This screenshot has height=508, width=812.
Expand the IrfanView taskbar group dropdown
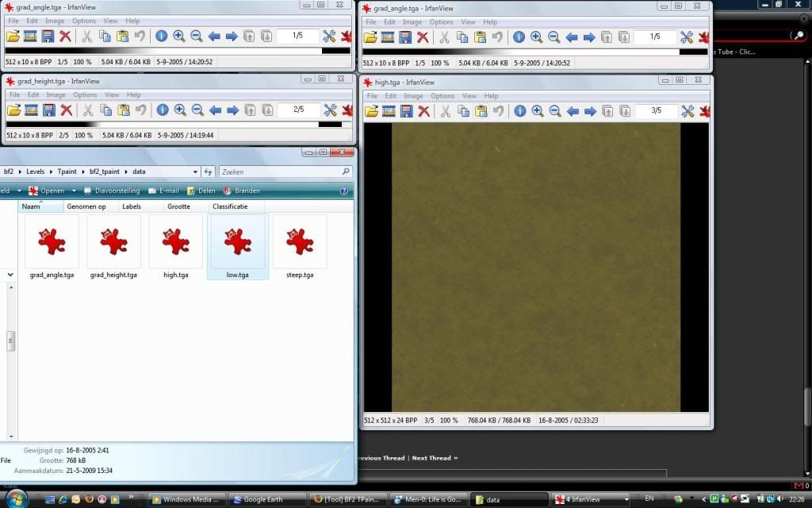(x=627, y=499)
